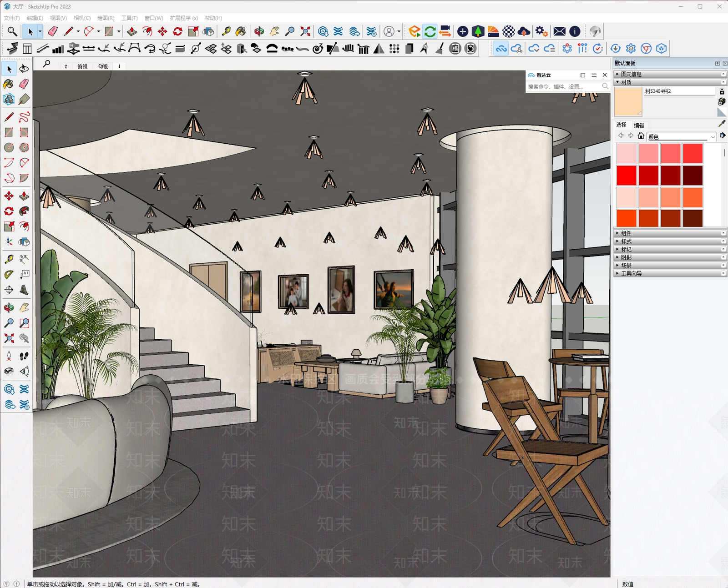Open the 文件(F) menu
This screenshot has height=588, width=728.
pyautogui.click(x=12, y=18)
